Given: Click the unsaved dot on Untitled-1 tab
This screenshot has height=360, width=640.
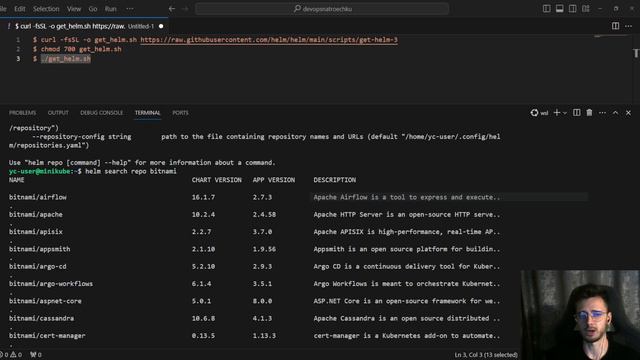Looking at the screenshot, I should point(161,26).
